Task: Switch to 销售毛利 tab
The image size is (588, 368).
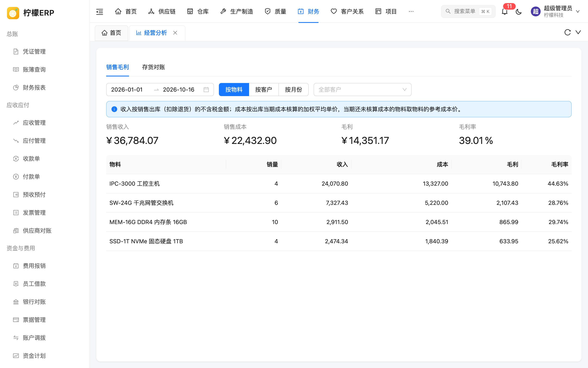Action: pos(117,67)
